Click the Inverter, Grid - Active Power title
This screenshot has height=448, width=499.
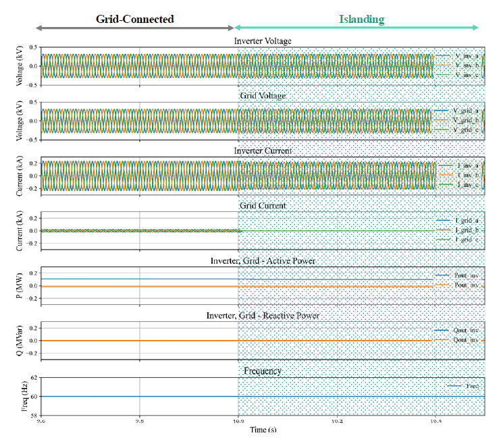pyautogui.click(x=263, y=260)
